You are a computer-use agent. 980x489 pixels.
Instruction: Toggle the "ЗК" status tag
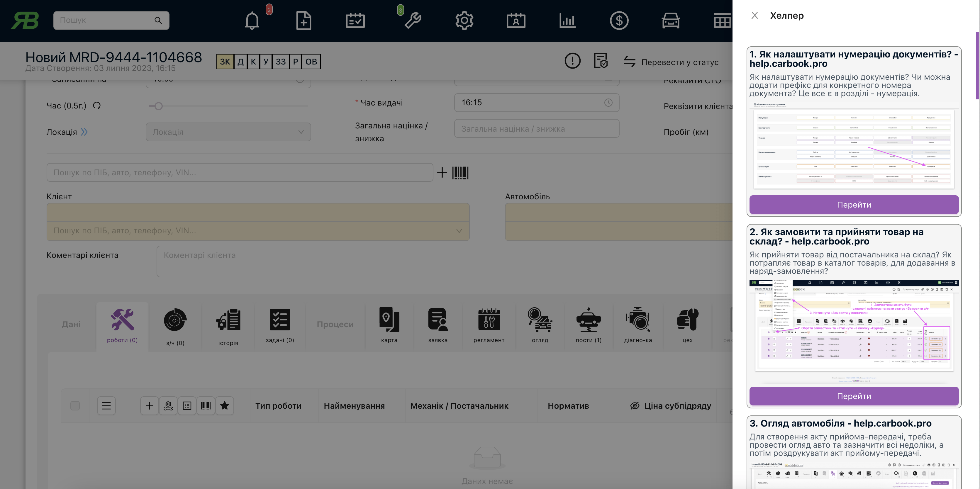[x=225, y=62]
